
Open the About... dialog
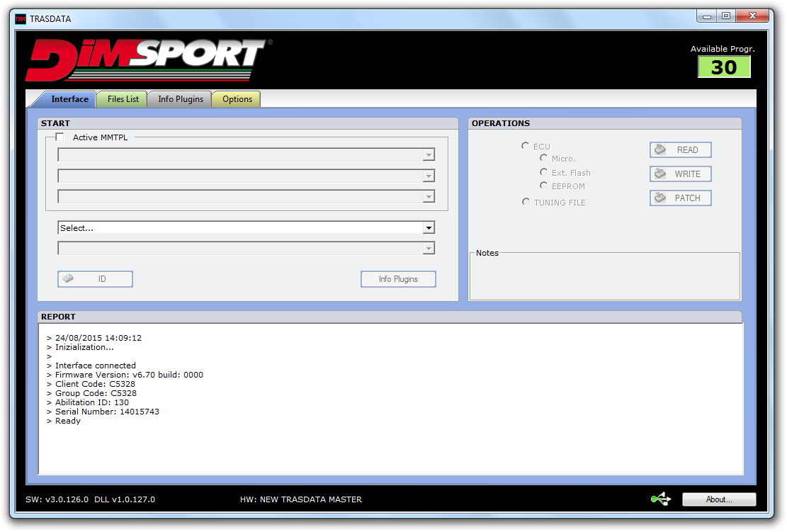(719, 499)
